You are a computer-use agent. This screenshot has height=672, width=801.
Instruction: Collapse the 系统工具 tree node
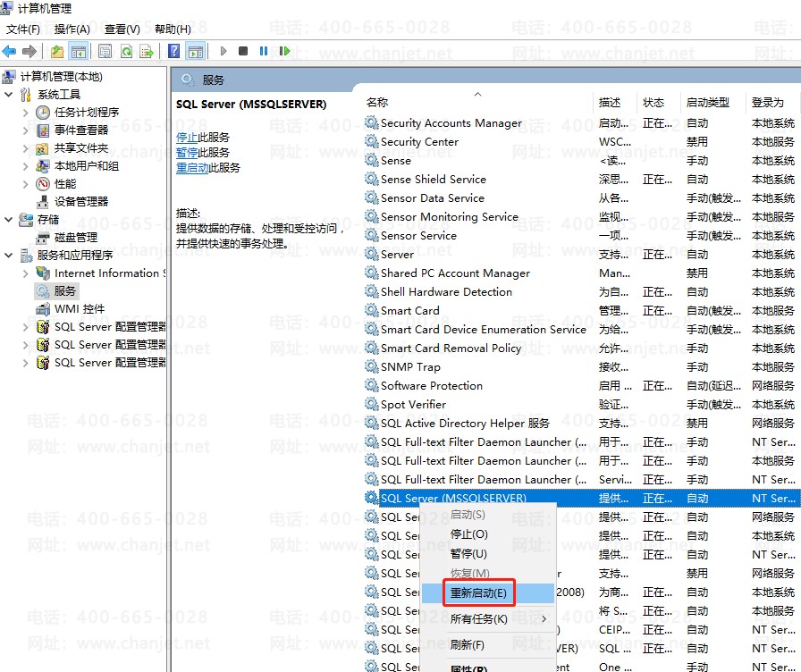click(8, 95)
